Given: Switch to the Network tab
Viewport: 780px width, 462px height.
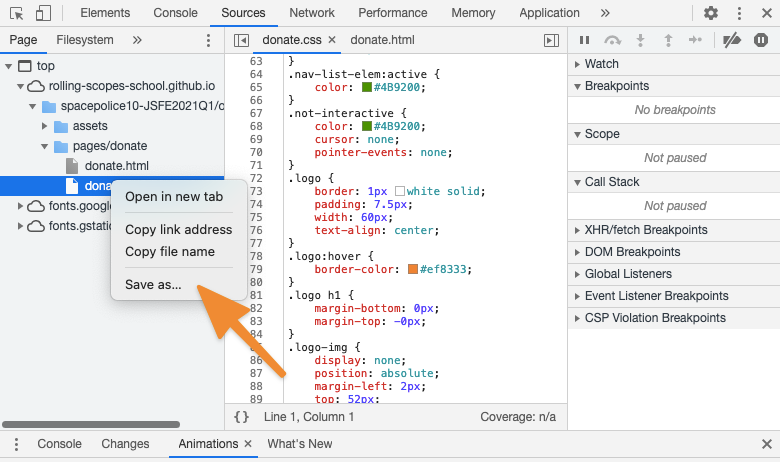Looking at the screenshot, I should coord(312,13).
